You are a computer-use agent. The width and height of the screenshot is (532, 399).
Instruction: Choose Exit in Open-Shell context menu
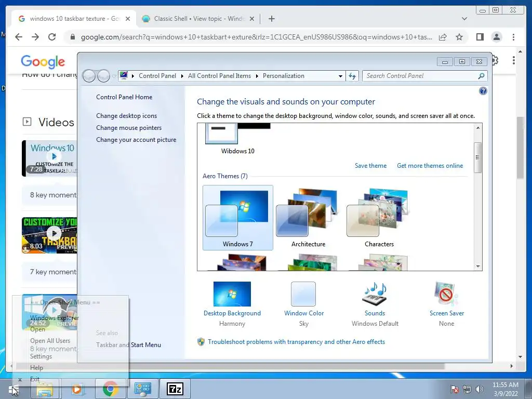pyautogui.click(x=35, y=379)
